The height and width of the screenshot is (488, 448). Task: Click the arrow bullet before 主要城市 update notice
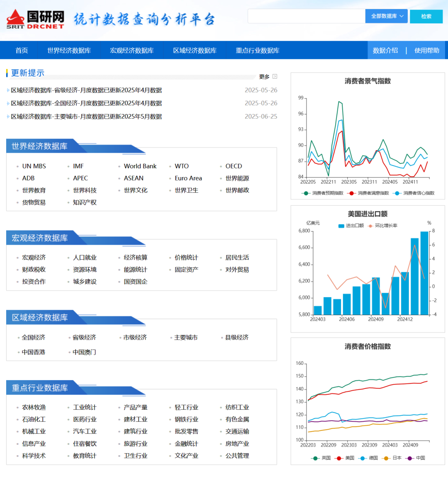[x=8, y=117]
